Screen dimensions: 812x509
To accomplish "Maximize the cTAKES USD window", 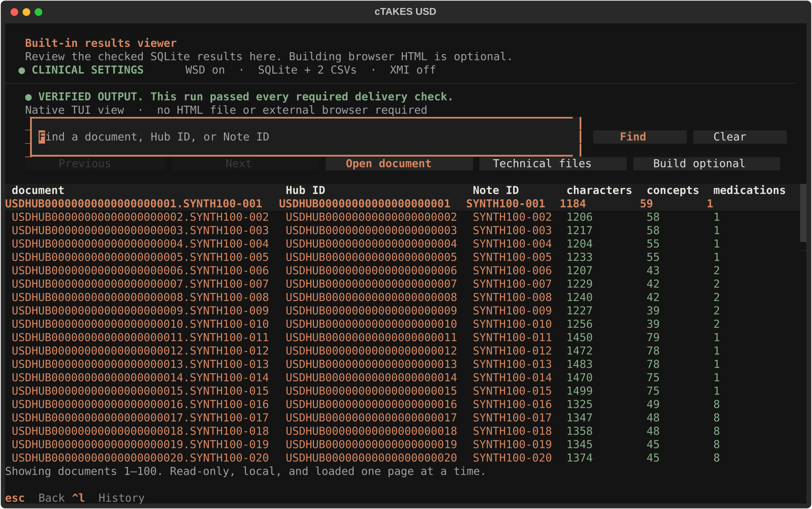I will tap(39, 12).
